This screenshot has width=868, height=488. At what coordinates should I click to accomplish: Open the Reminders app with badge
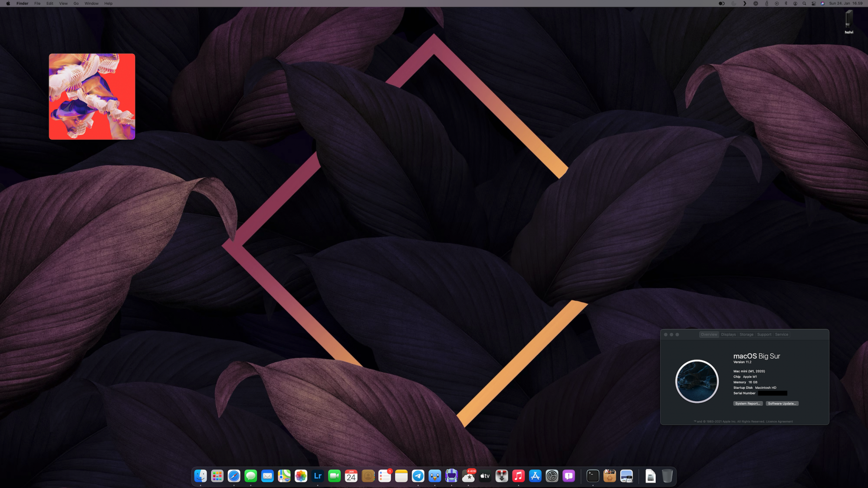(385, 476)
